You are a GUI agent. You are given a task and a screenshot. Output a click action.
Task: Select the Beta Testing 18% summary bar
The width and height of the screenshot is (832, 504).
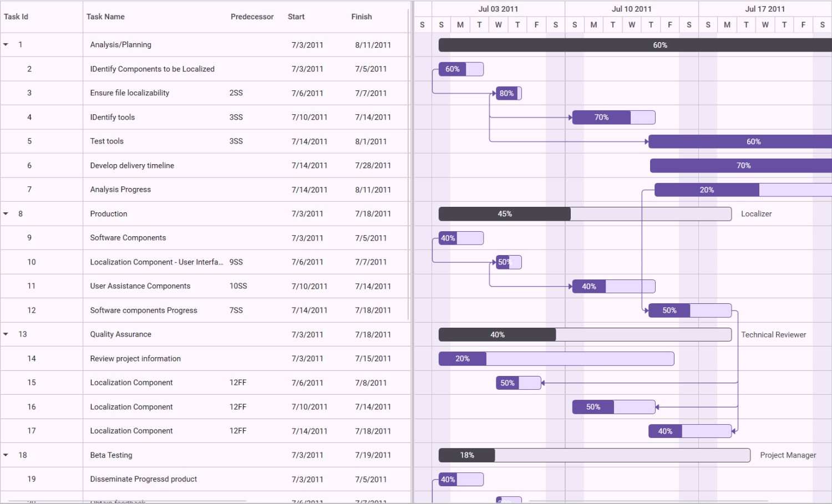click(595, 455)
